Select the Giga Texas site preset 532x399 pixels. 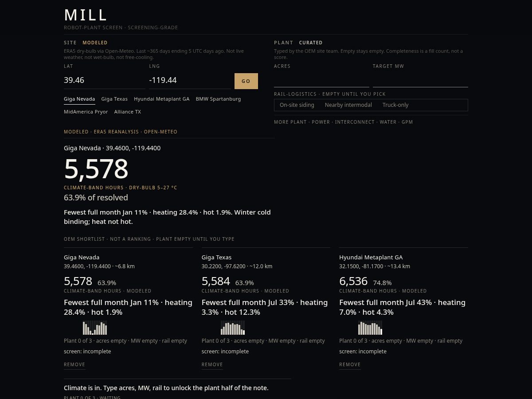(114, 99)
